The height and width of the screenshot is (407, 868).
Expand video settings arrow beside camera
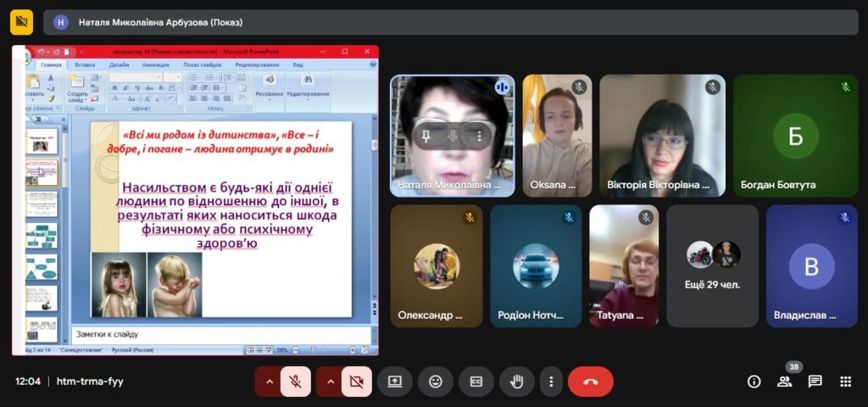[x=331, y=382]
